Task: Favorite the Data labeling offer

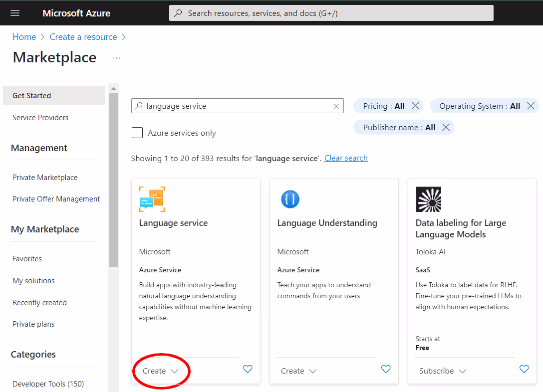Action: coord(524,369)
